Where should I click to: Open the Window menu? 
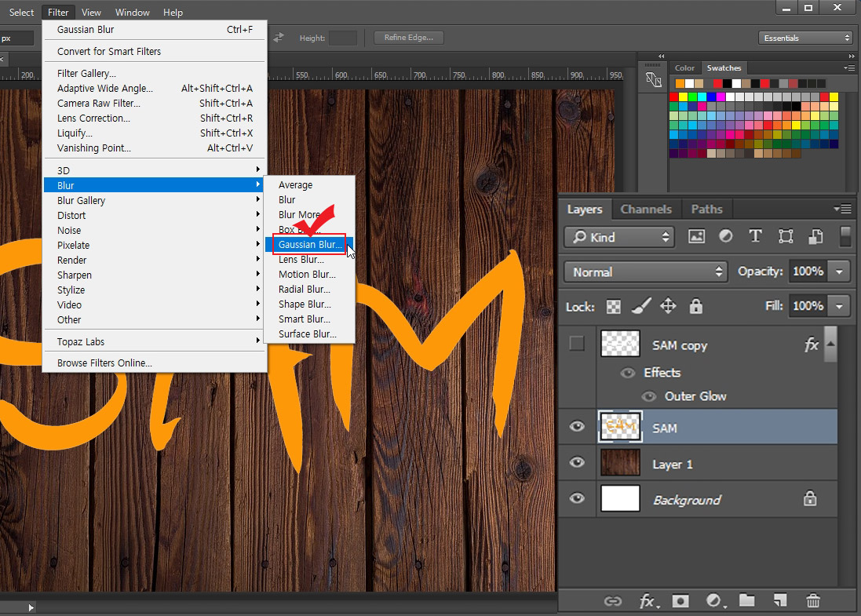point(133,12)
